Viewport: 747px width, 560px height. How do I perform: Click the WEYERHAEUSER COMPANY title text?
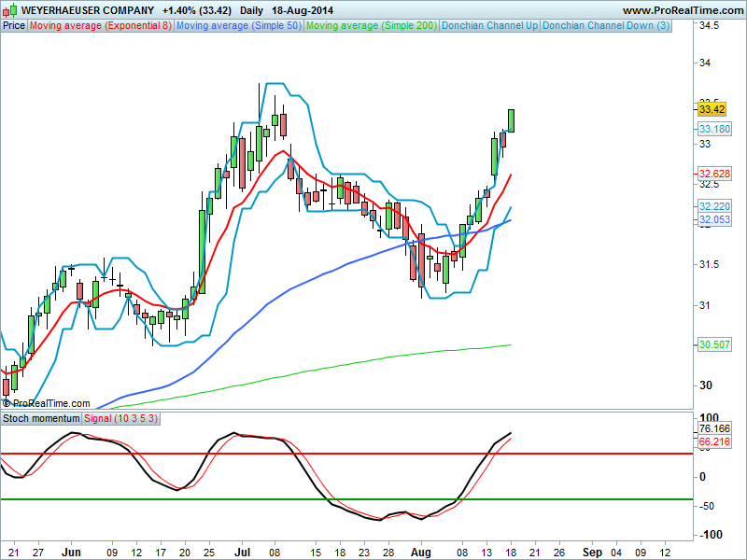[88, 10]
